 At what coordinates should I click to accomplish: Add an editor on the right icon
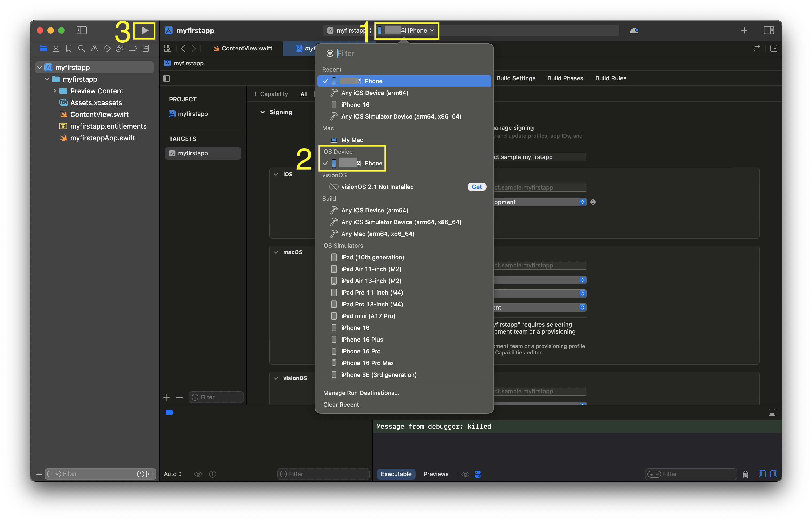[x=774, y=48]
